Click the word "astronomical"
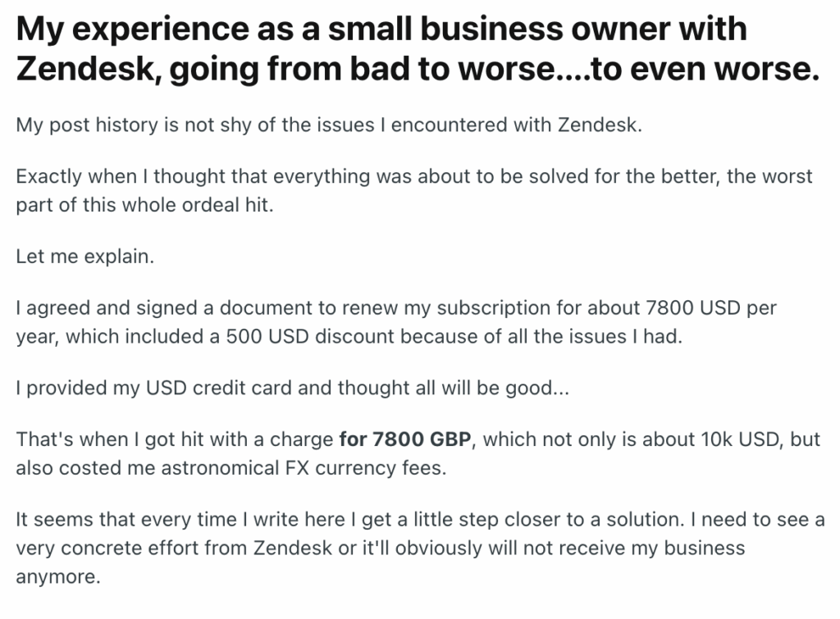Viewport: 840px width, 619px height. (x=249, y=467)
